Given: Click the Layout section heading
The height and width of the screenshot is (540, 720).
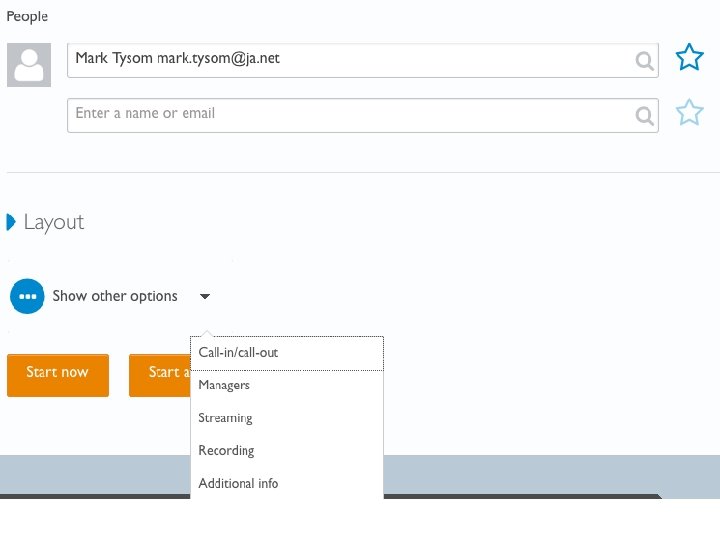Looking at the screenshot, I should coord(54,222).
